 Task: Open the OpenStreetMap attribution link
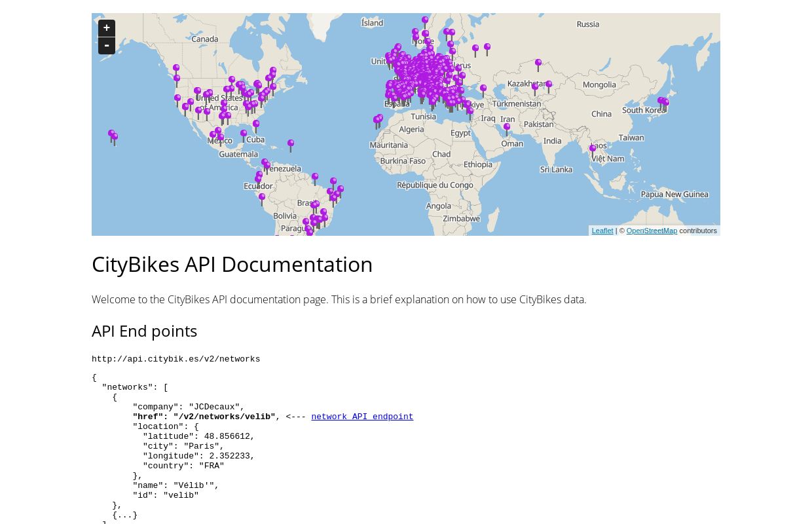click(x=652, y=231)
